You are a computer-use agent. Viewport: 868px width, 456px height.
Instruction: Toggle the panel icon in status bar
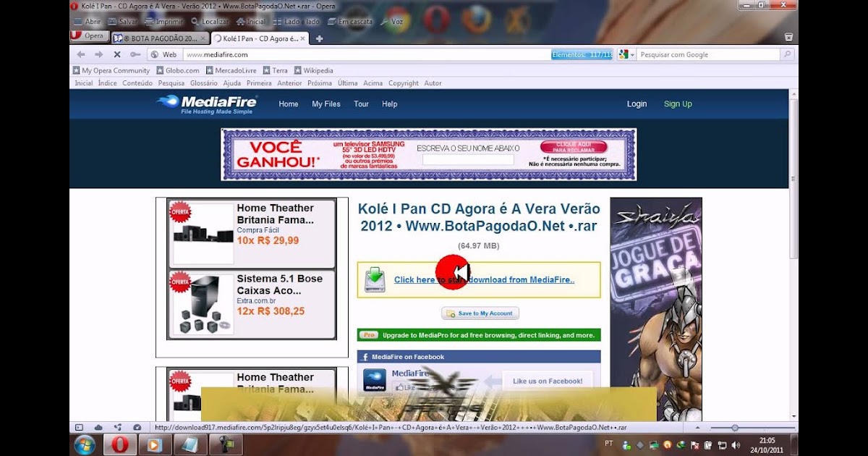80,428
